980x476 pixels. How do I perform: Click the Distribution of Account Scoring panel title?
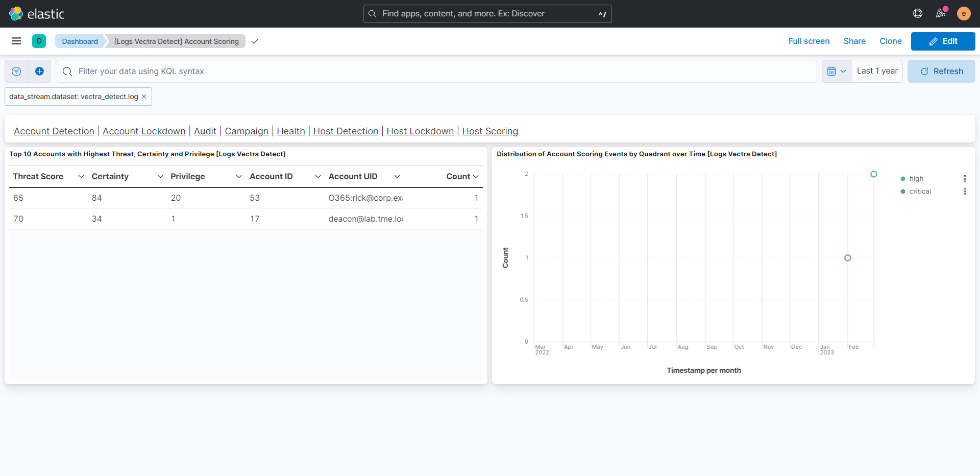pos(636,154)
